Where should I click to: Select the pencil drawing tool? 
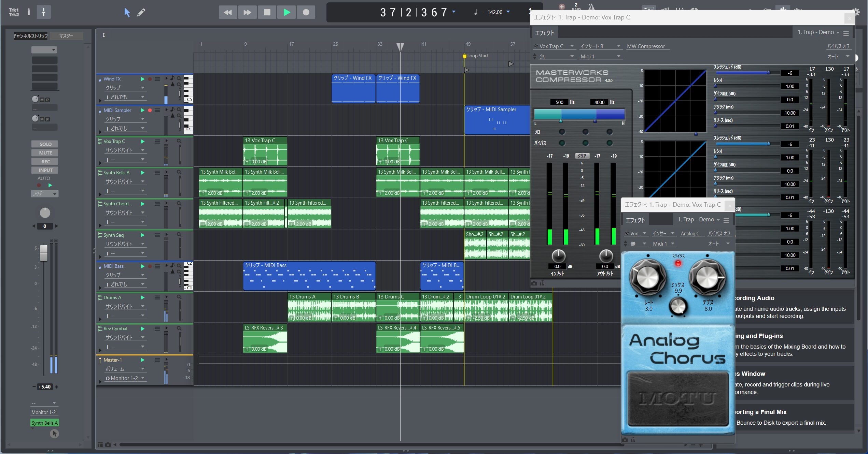(x=141, y=13)
